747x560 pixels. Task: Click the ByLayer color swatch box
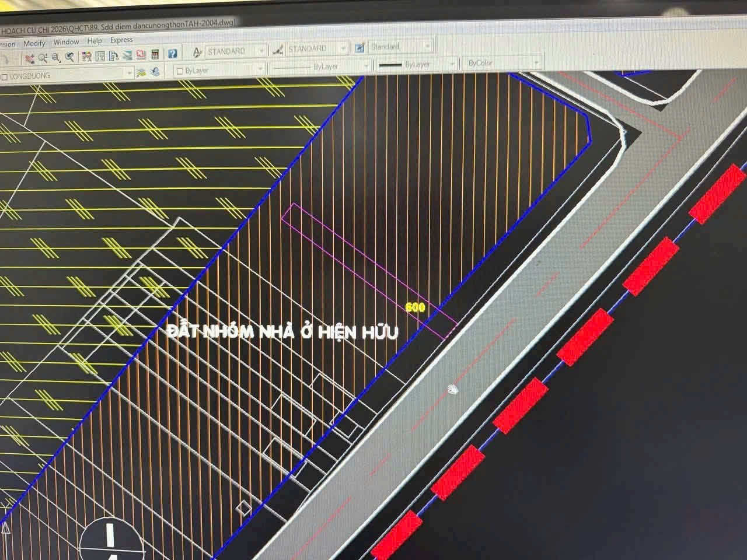click(x=180, y=71)
